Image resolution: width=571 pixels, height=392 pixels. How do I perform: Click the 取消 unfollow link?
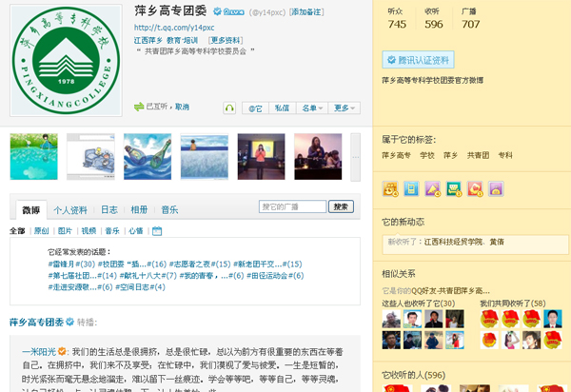click(180, 108)
